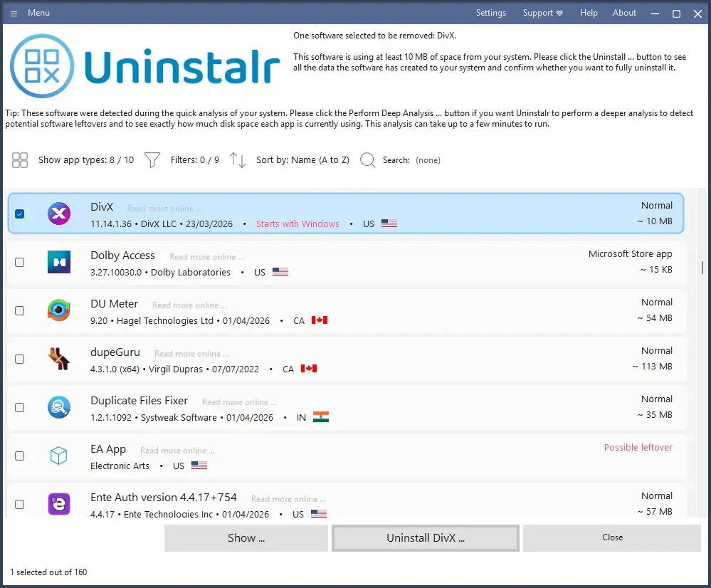Open Help in top bar
Viewport: 711px width, 588px height.
coord(589,13)
